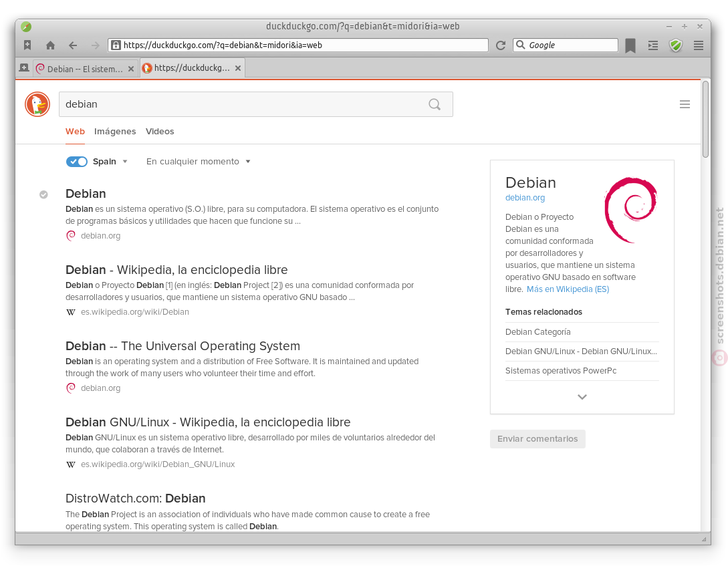Close the Debian -- El sistem... tab
Viewport: 728px width, 566px height.
131,69
